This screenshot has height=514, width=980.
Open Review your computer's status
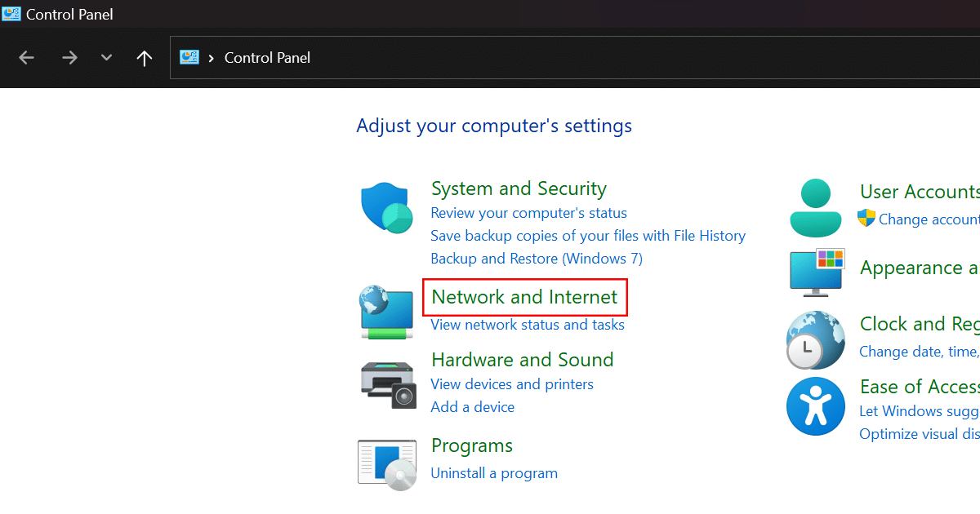pos(528,213)
